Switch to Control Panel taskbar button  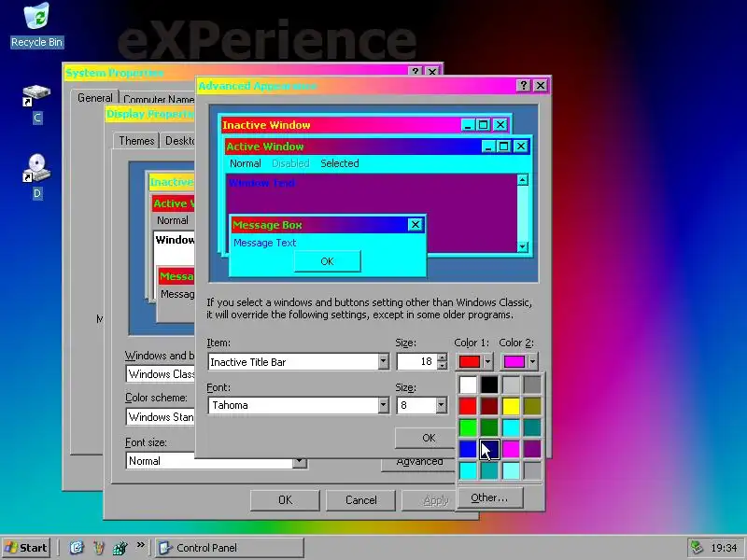tap(230, 548)
